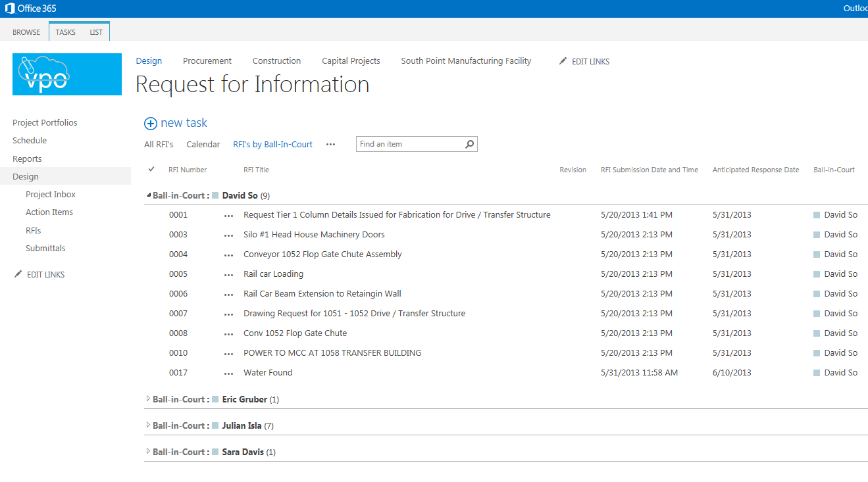868x482 pixels.
Task: Open the LIST ribbon tab
Action: [x=96, y=32]
